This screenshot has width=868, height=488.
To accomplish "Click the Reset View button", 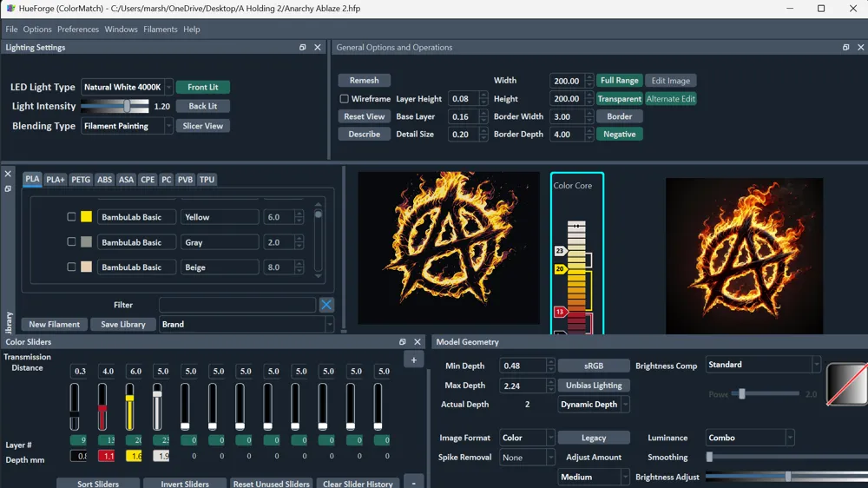I will pos(365,116).
